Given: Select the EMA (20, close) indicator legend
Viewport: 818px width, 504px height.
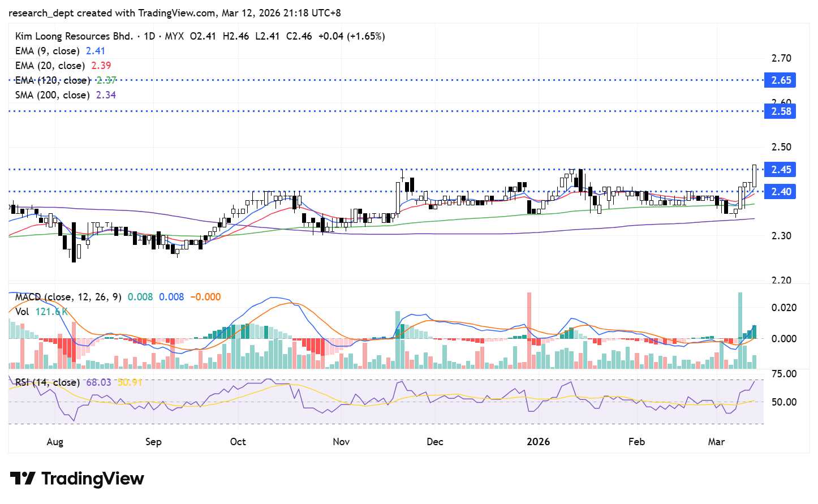Looking at the screenshot, I should click(x=50, y=66).
